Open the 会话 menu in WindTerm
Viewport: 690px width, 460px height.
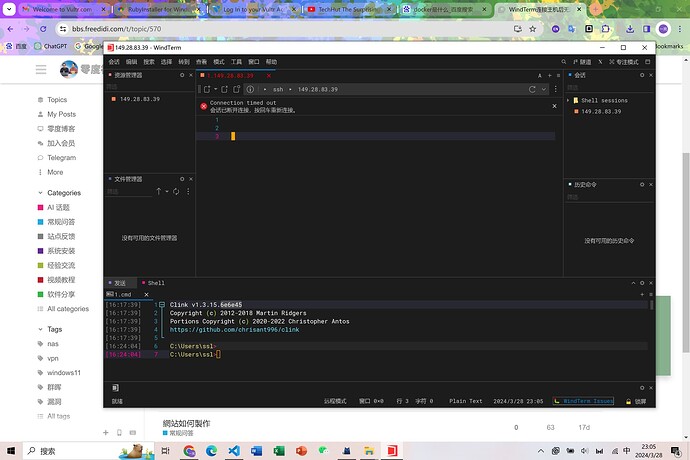click(114, 62)
